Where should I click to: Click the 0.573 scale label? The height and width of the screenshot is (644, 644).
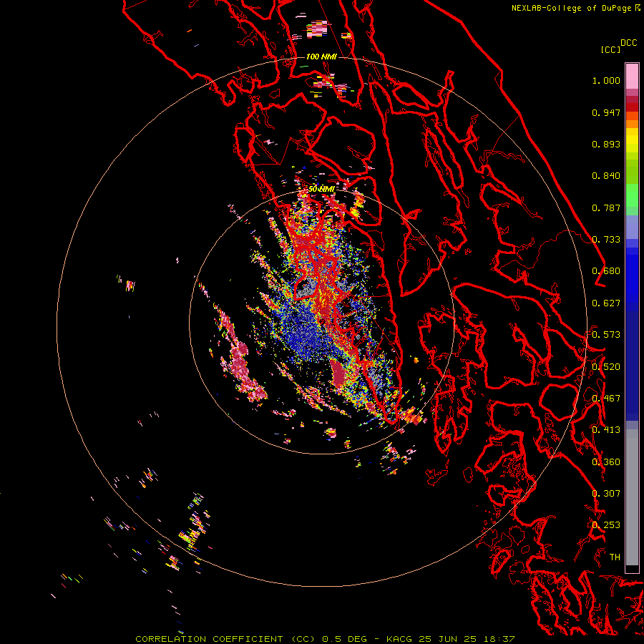(606, 335)
